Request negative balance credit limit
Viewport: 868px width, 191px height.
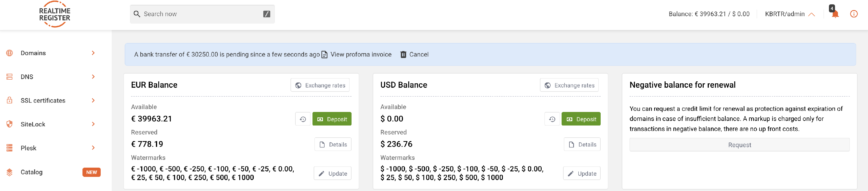pyautogui.click(x=739, y=145)
